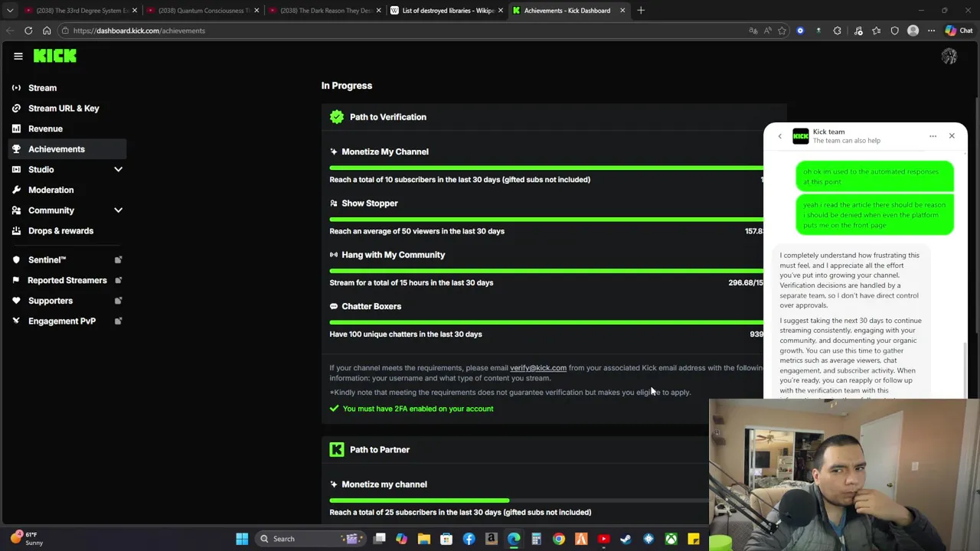This screenshot has height=551, width=980.
Task: Click the 2FA enabled checkmark
Action: 334,409
